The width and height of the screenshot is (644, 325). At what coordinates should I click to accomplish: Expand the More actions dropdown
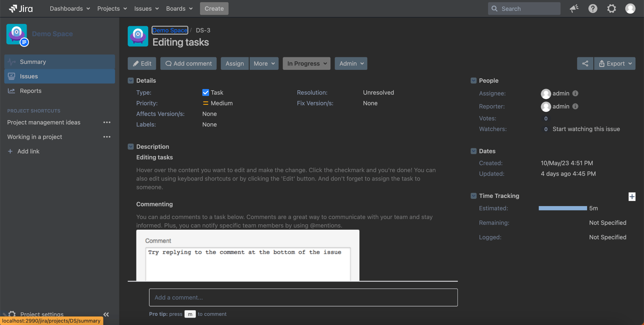click(x=264, y=64)
